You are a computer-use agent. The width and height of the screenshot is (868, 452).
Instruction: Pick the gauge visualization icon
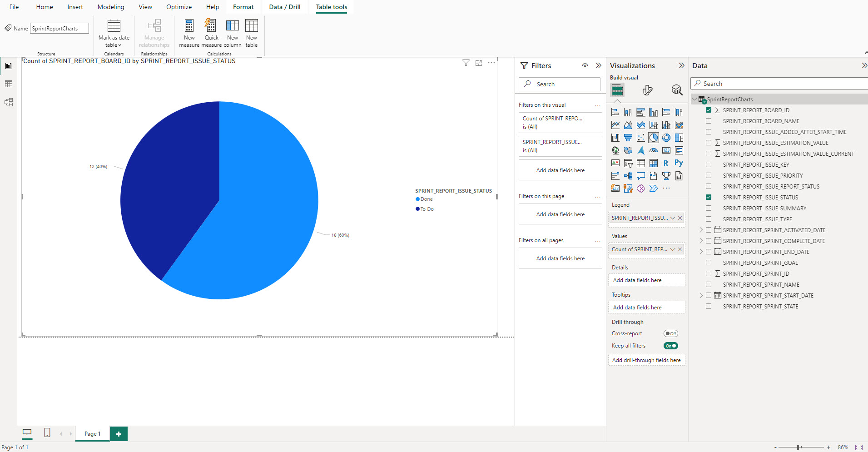point(653,150)
